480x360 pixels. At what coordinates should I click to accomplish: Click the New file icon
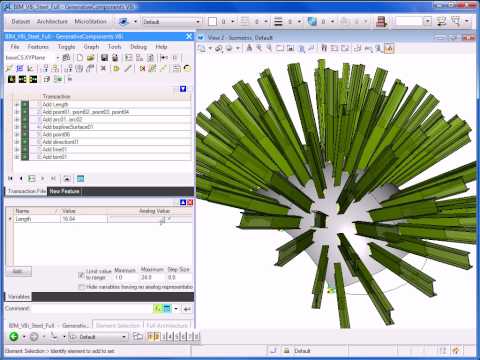(x=80, y=58)
